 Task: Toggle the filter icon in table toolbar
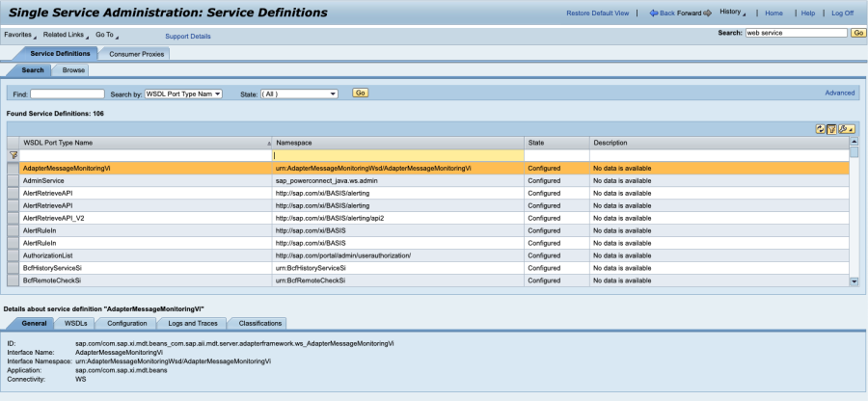(831, 128)
